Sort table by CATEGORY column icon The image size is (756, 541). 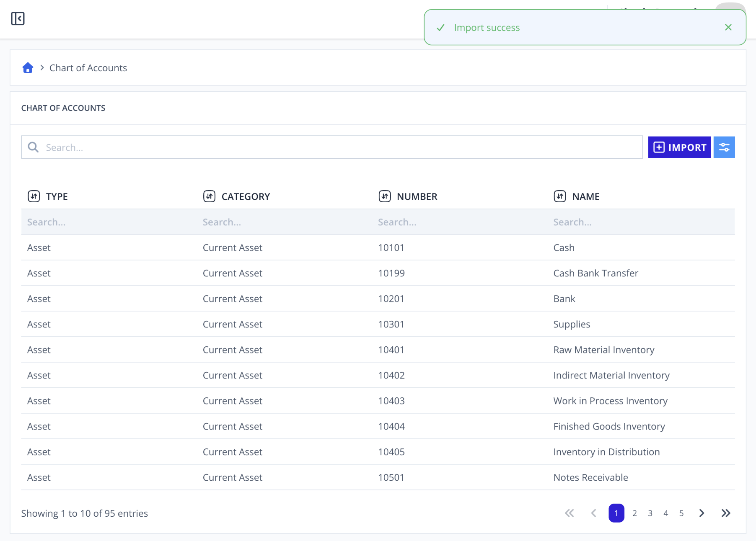pyautogui.click(x=209, y=196)
